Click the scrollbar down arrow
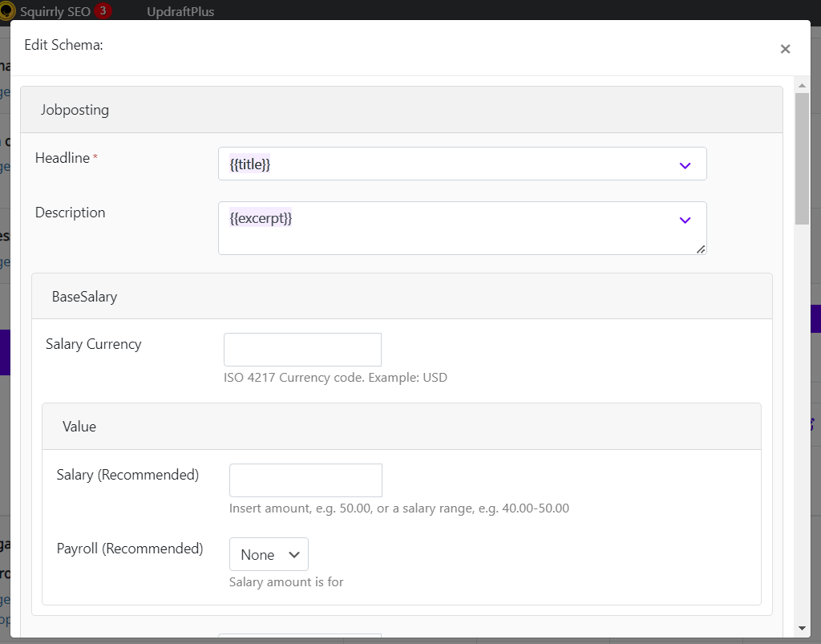821x644 pixels. 802,628
